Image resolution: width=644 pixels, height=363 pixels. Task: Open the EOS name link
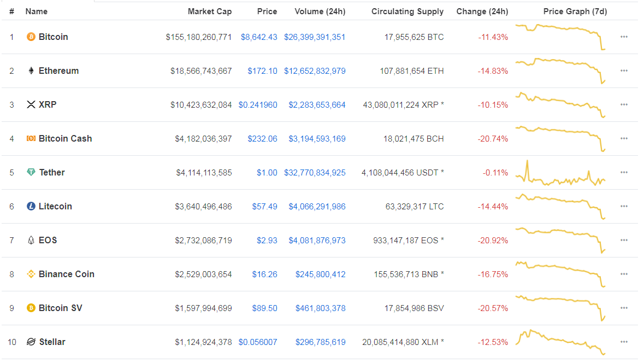48,240
